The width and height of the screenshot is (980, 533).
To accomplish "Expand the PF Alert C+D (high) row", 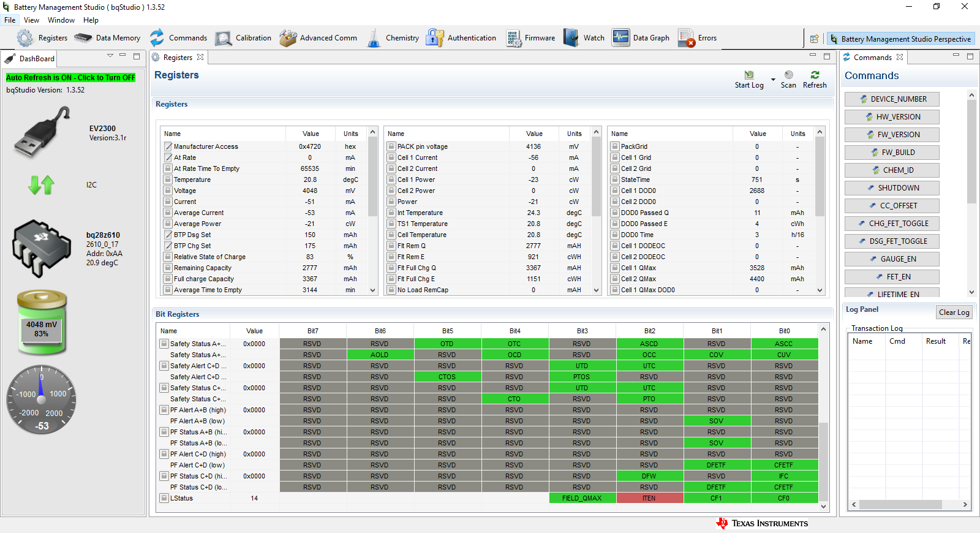I will (164, 454).
